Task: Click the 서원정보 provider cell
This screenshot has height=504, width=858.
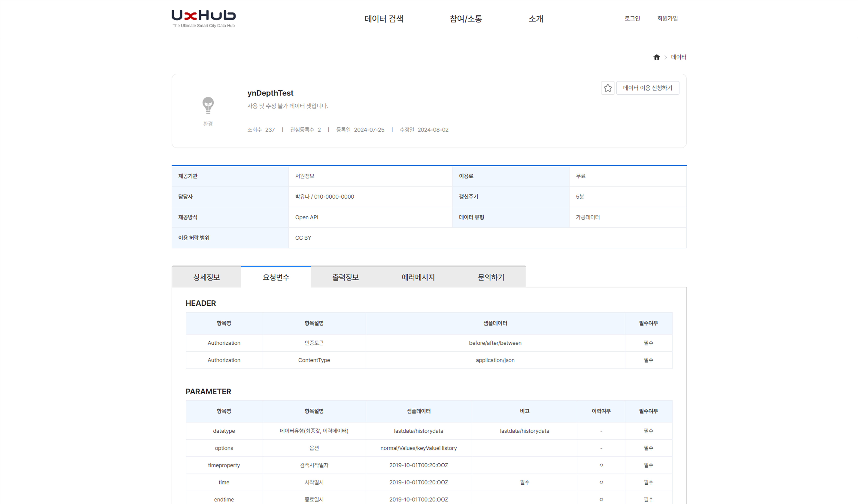Action: tap(370, 176)
